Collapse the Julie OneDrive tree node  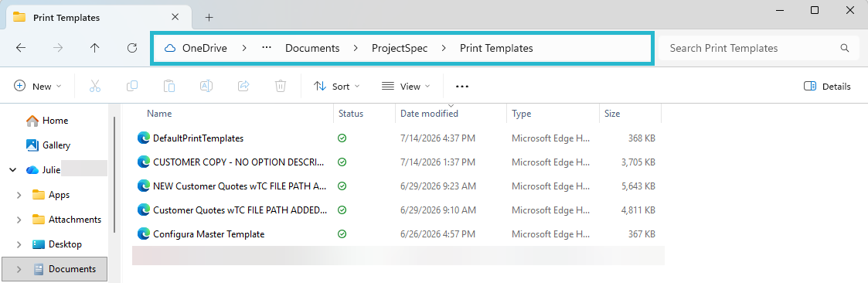(x=12, y=170)
